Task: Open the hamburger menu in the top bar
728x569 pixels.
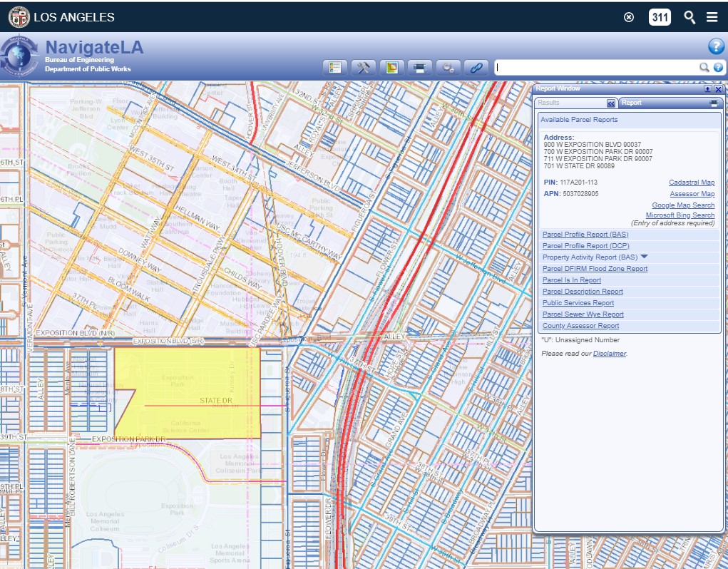Action: click(711, 17)
